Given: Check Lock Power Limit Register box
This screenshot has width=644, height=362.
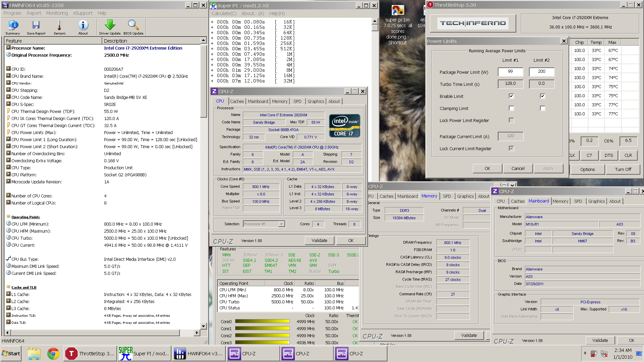Looking at the screenshot, I should pyautogui.click(x=511, y=120).
